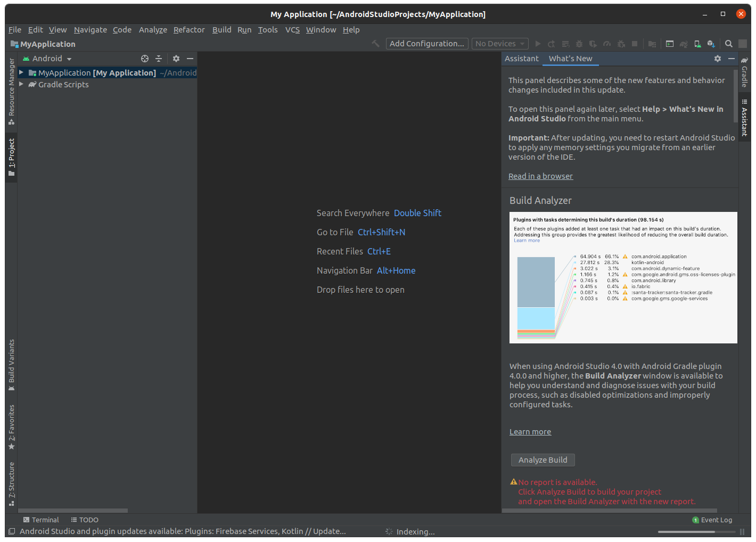
Task: Toggle tool window bars icon in status bar
Action: tap(12, 531)
